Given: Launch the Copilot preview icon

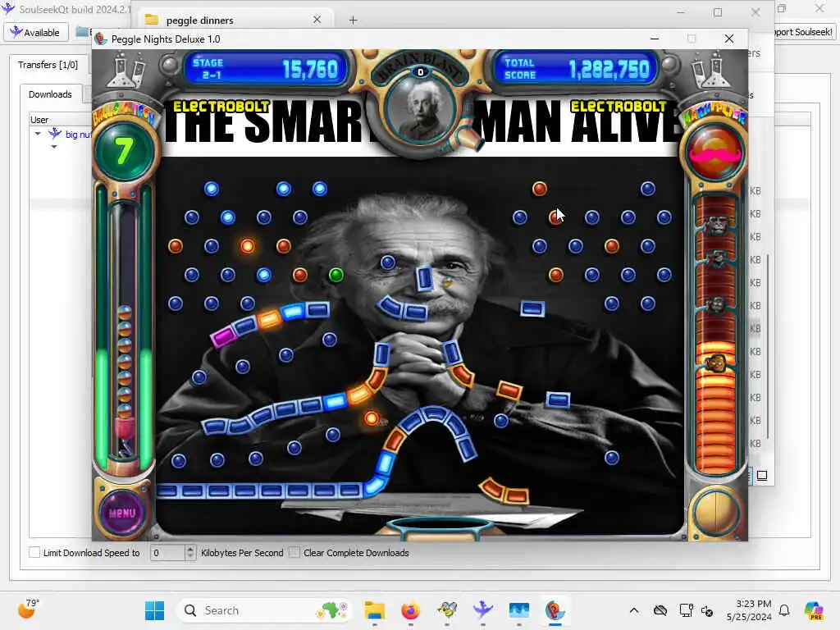Looking at the screenshot, I should click(x=815, y=610).
